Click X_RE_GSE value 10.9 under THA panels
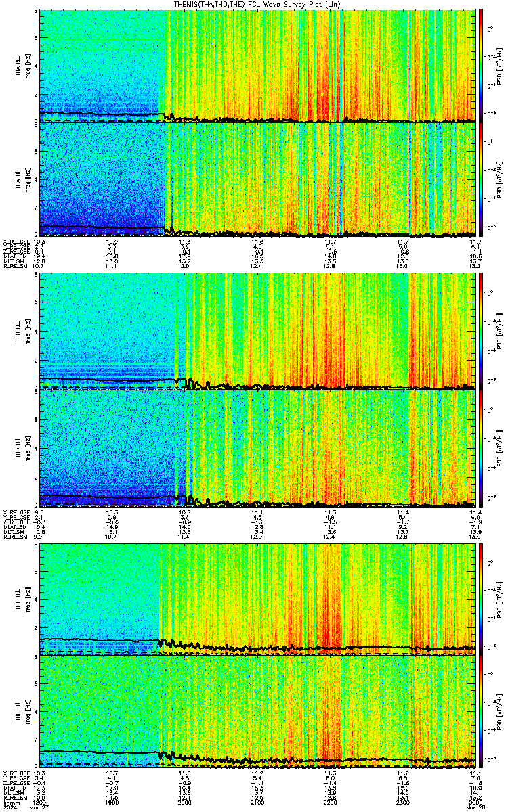This screenshot has height=812, width=508. tap(112, 242)
